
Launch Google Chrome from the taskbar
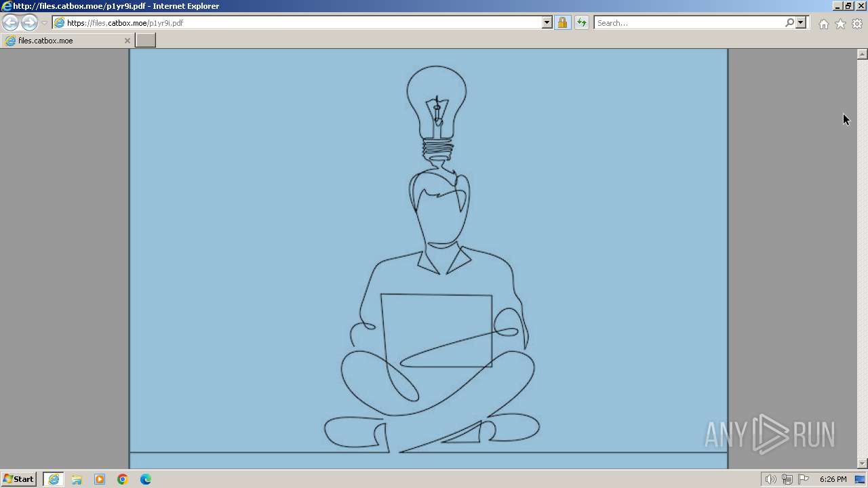pyautogui.click(x=123, y=479)
